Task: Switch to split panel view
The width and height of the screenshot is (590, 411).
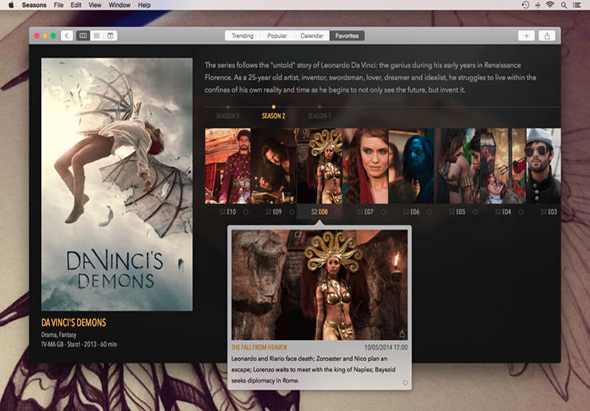Action: click(x=110, y=36)
